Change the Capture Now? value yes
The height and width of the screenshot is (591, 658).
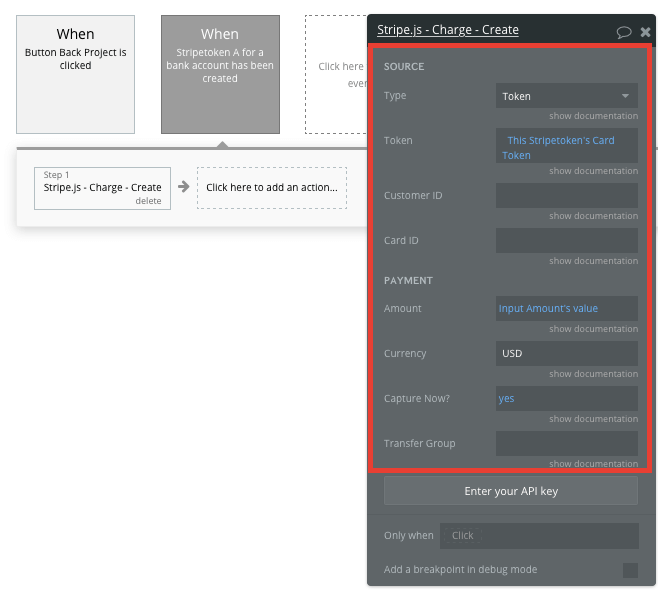click(567, 398)
